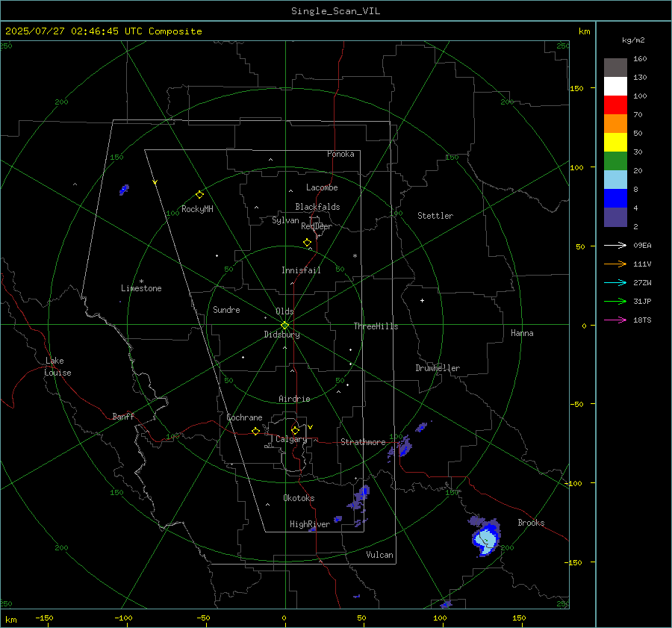Click the Lacombe town label

(322, 187)
